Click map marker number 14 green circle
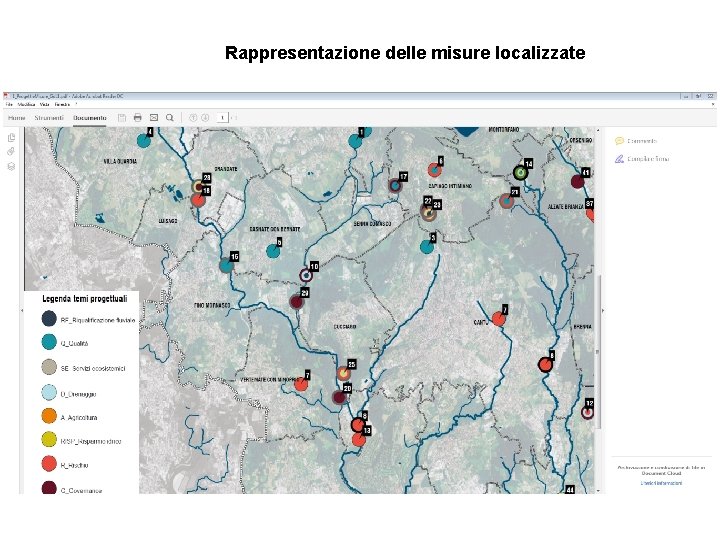The height and width of the screenshot is (540, 720). click(520, 173)
